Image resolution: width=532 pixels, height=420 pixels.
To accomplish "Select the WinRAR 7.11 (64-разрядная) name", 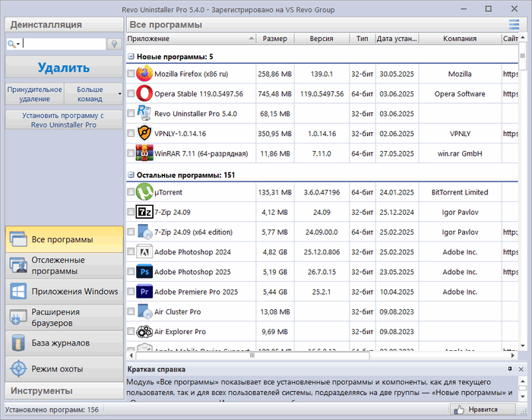I will 201,153.
